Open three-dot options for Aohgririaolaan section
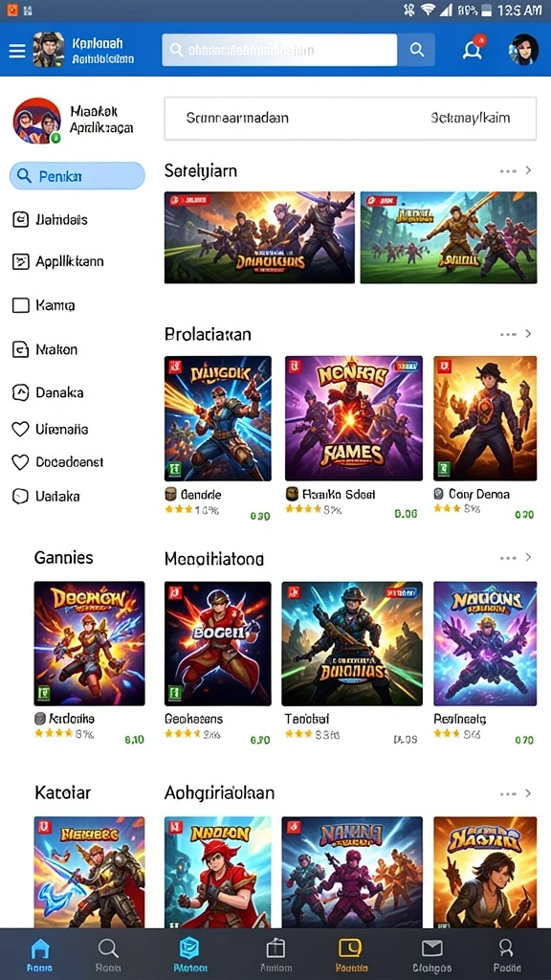Screen dimensions: 551x980 (508, 793)
